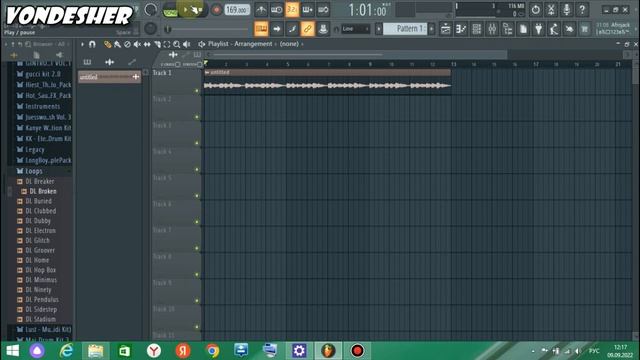
Task: Click the add new pattern plus button
Action: pyautogui.click(x=431, y=29)
